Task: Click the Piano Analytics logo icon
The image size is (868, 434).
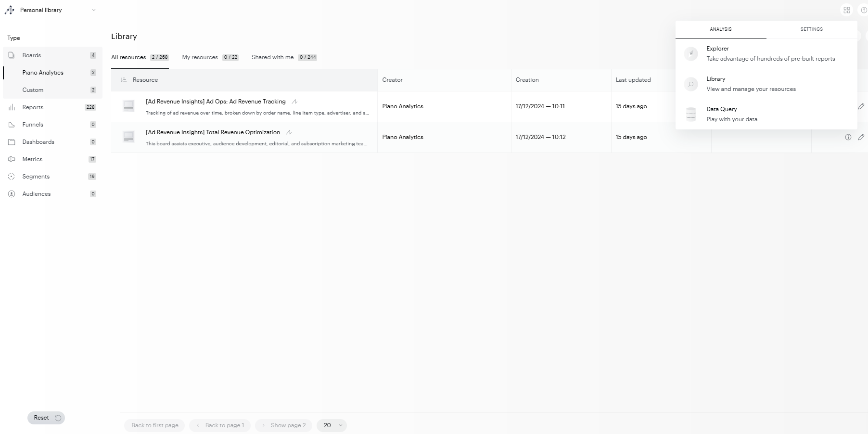Action: 10,10
